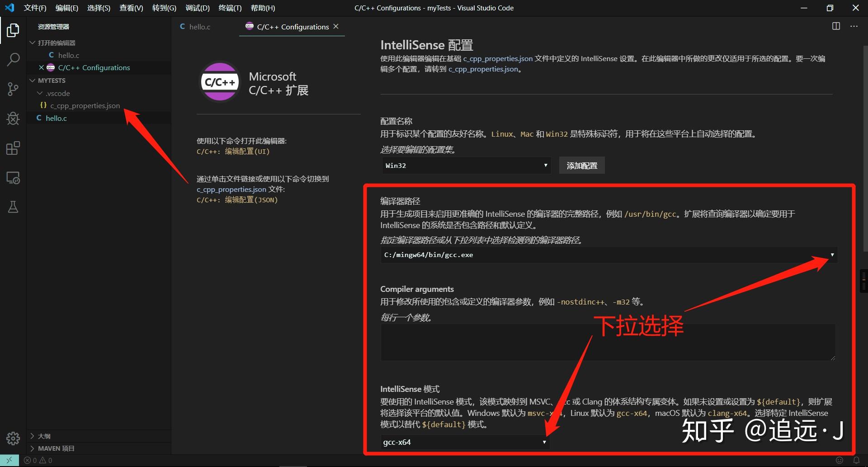The image size is (868, 467).
Task: Open the Search view icon
Action: [x=13, y=59]
